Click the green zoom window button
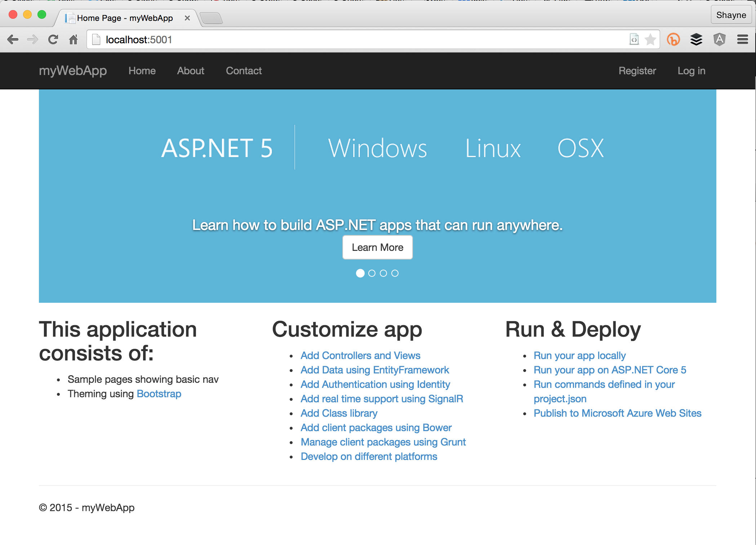This screenshot has width=756, height=545. pos(42,14)
